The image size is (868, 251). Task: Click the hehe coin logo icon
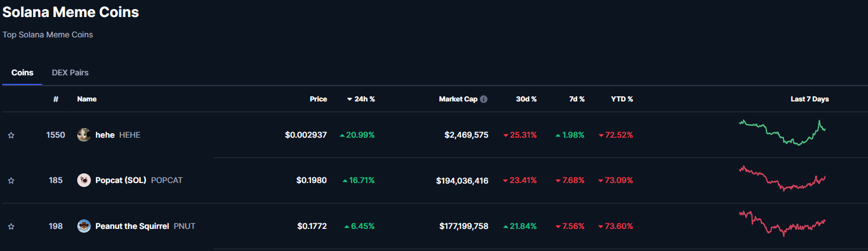pos(84,135)
